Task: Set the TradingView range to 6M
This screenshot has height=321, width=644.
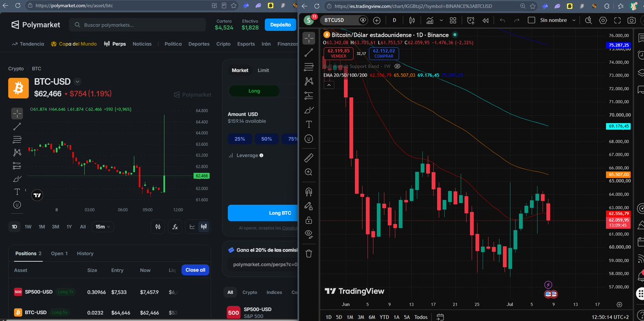Action: point(372,317)
